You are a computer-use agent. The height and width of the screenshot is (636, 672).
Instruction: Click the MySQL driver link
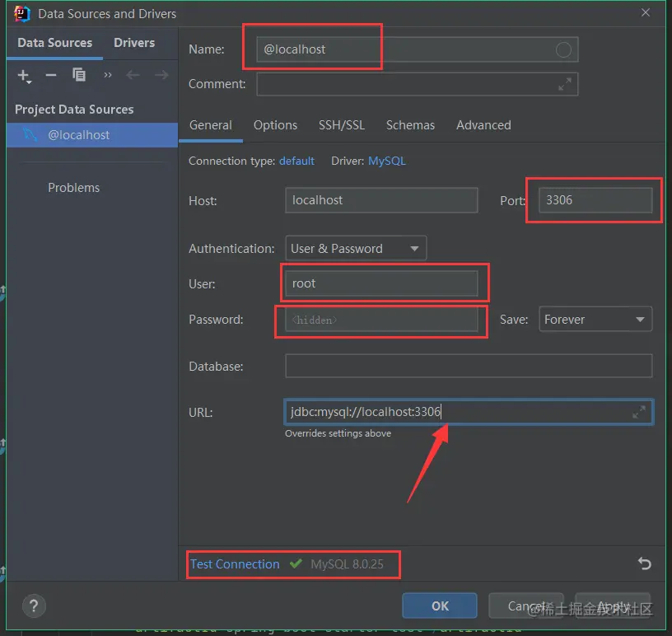tap(386, 161)
